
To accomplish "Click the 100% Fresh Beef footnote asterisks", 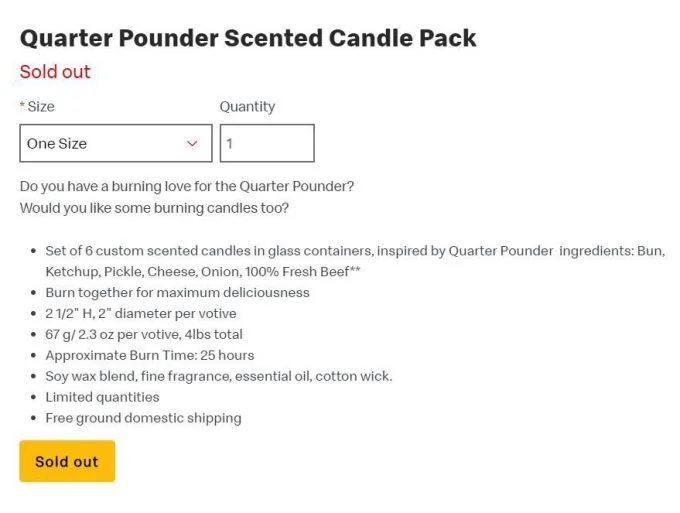I will tap(355, 269).
